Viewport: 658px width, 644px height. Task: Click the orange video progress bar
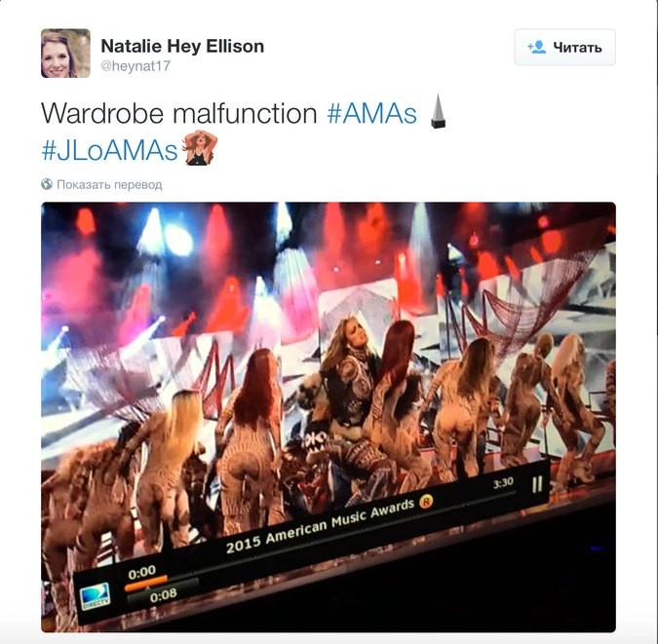(x=145, y=584)
